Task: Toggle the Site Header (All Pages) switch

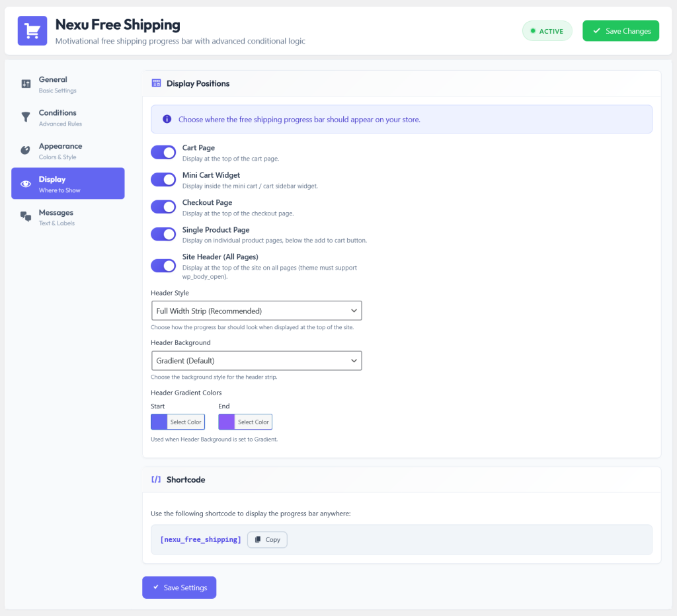Action: tap(163, 266)
